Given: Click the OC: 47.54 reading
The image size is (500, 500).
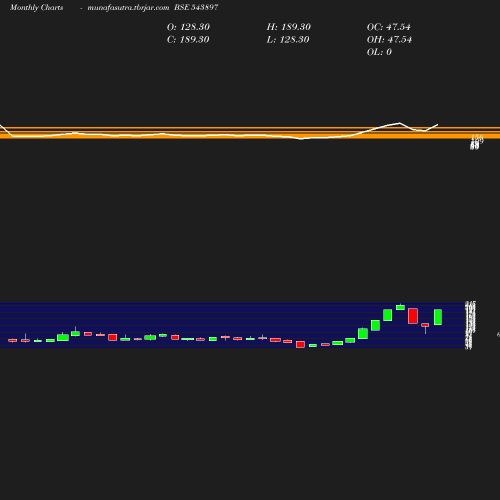Looking at the screenshot, I should (x=389, y=27).
